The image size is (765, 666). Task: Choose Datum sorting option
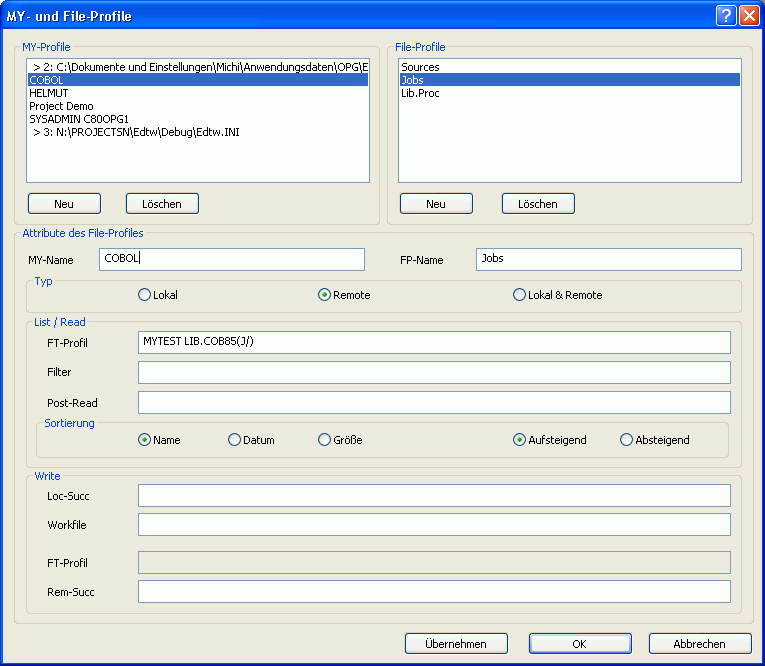point(235,440)
